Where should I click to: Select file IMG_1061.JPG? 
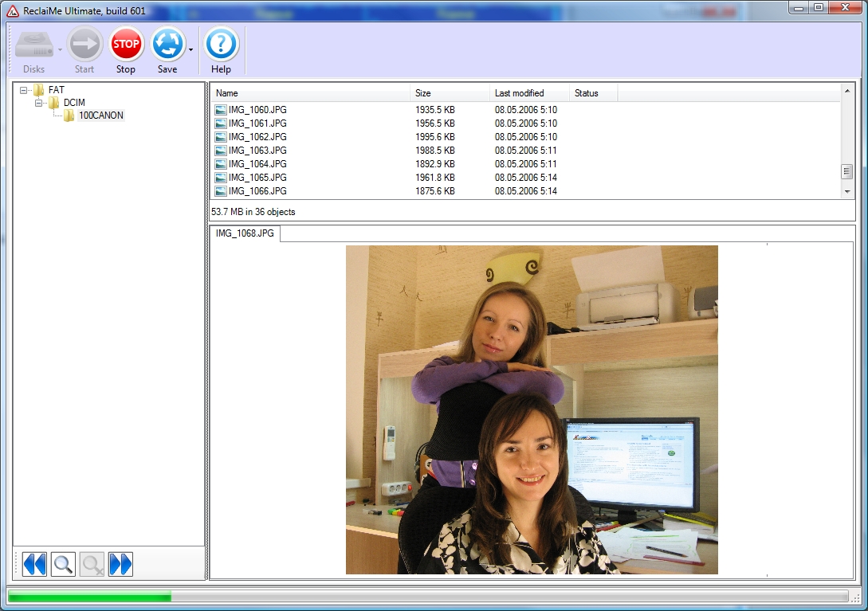click(257, 123)
